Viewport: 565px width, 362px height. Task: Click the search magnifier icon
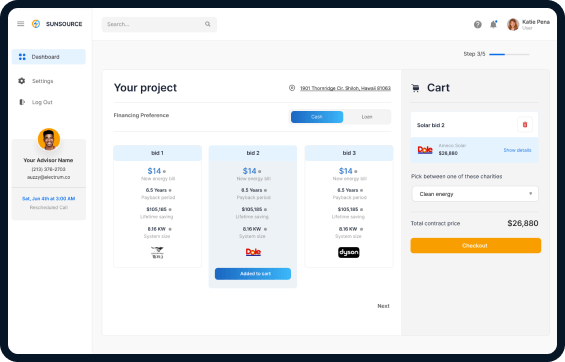(x=208, y=24)
